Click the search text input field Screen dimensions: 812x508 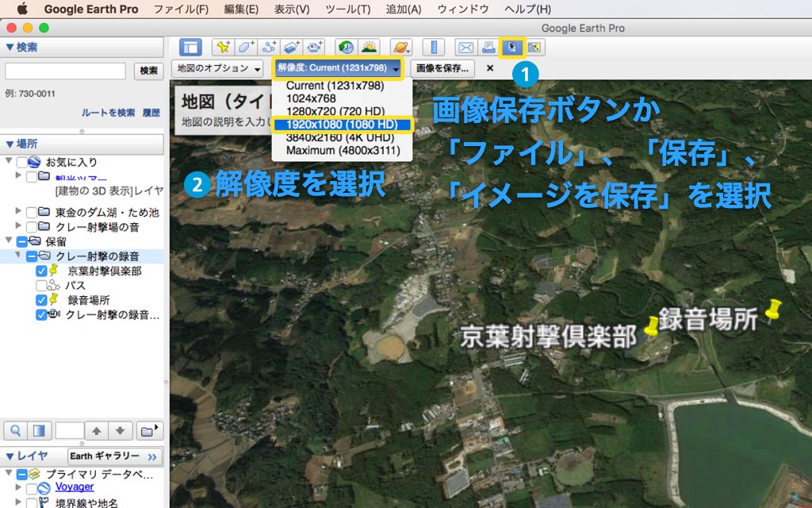click(x=65, y=71)
